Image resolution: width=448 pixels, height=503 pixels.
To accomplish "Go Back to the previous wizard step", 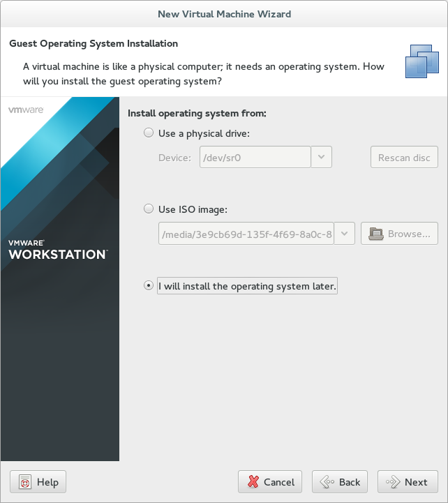I will (x=340, y=482).
